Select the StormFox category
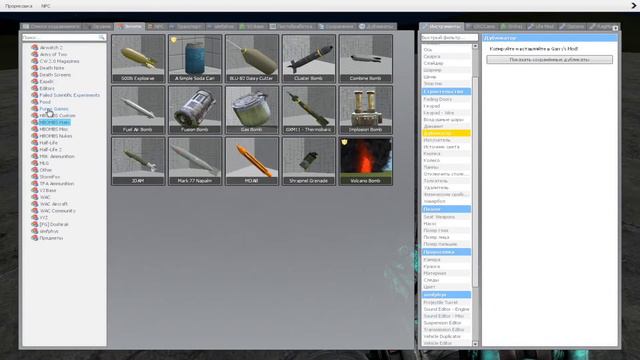The height and width of the screenshot is (360, 640). click(49, 177)
